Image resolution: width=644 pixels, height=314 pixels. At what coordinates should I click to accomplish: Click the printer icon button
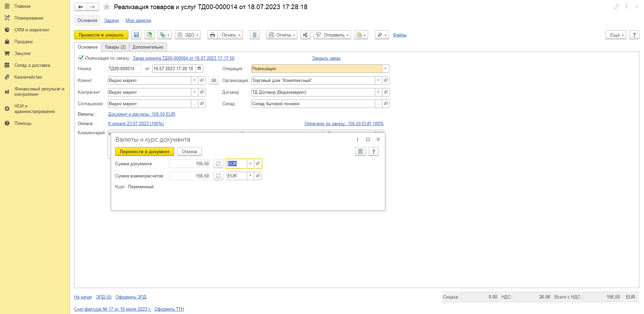coord(213,35)
